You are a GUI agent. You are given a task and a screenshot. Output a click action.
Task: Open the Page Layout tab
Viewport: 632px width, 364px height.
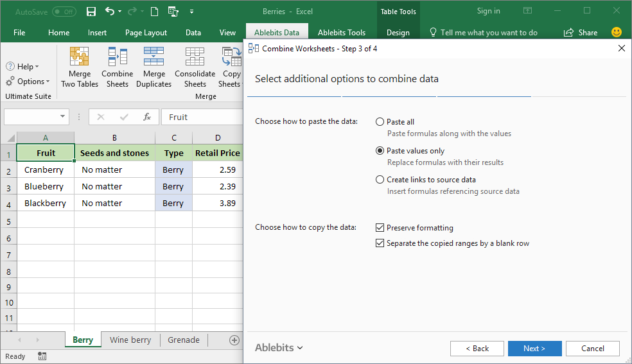146,33
